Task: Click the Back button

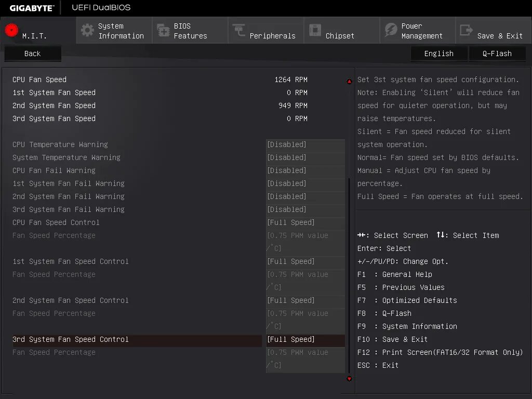Action: click(33, 54)
